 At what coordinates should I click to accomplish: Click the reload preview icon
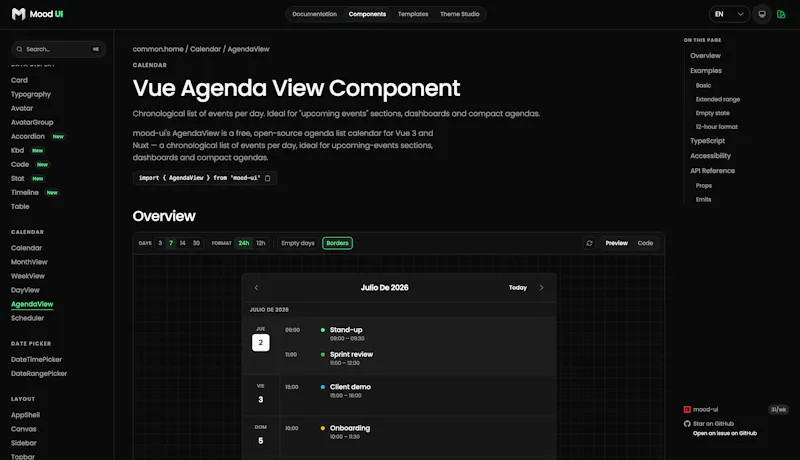[x=589, y=243]
